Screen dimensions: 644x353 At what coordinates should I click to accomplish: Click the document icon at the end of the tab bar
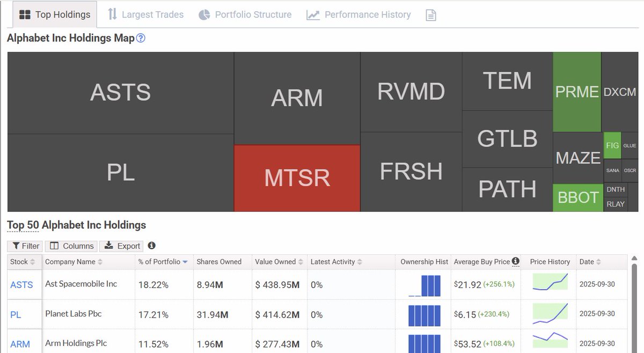tap(430, 14)
